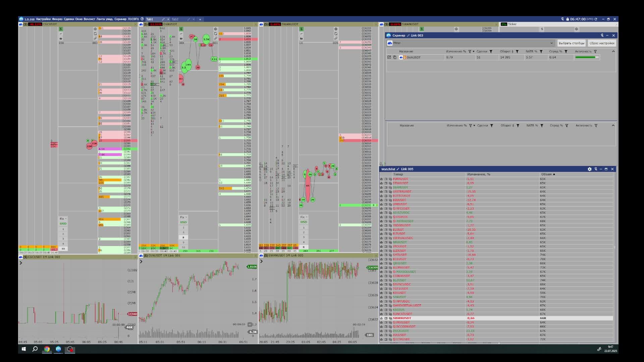This screenshot has height=362, width=644.
Task: Click the filter icon beside Сделки column
Action: click(x=491, y=52)
